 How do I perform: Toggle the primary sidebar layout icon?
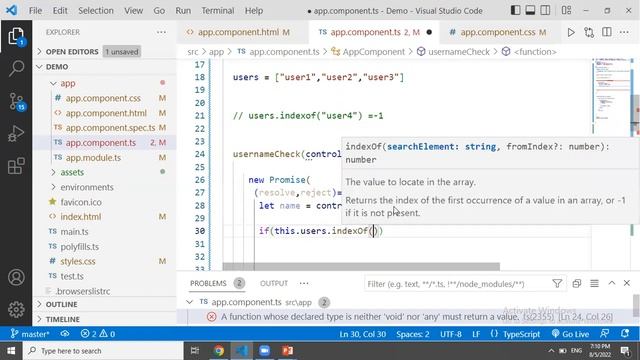[x=516, y=10]
